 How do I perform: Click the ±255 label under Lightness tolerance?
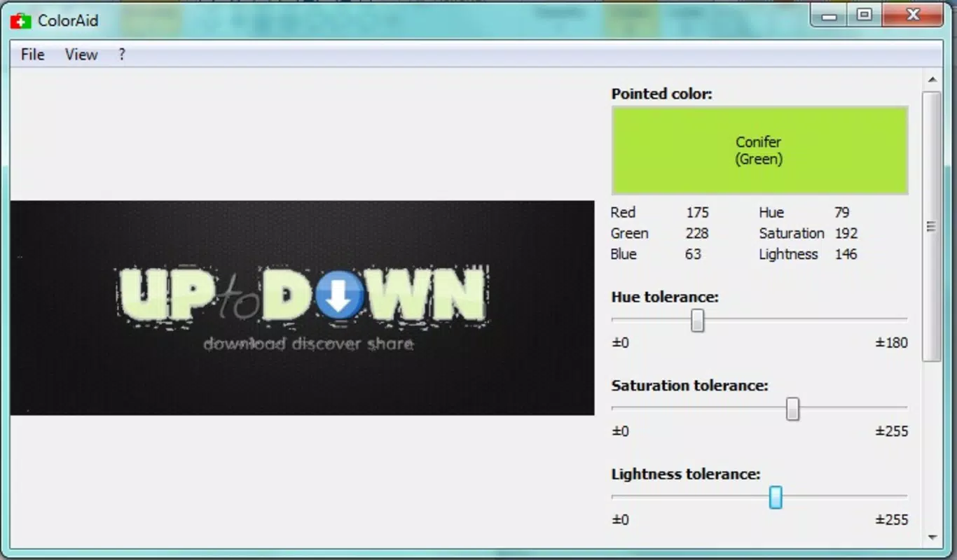coord(891,519)
